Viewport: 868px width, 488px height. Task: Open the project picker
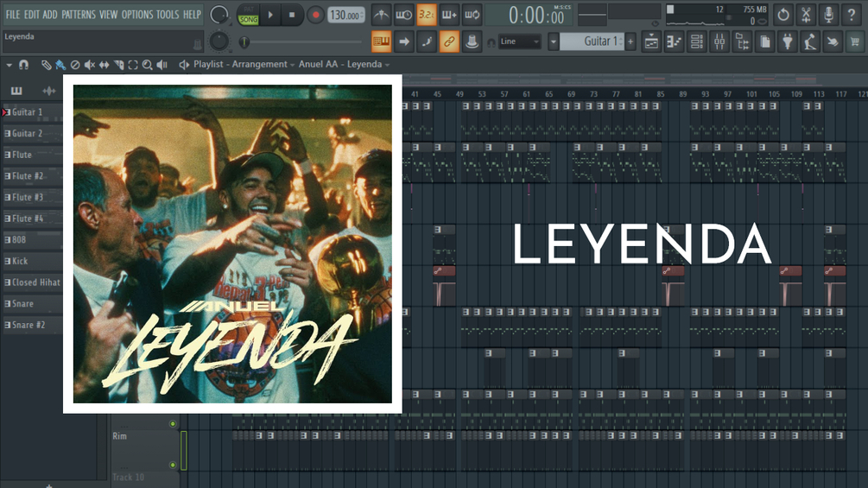pos(765,41)
